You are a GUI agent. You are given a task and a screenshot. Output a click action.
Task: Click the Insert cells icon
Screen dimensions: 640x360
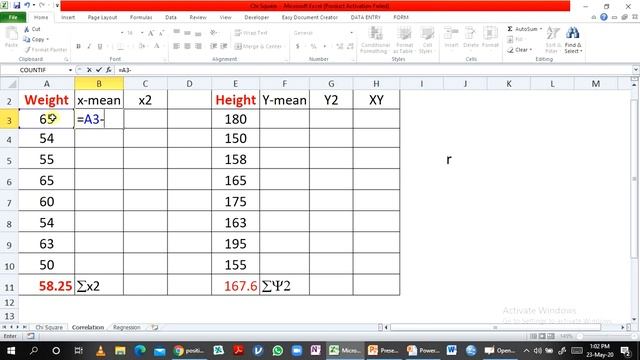(451, 33)
